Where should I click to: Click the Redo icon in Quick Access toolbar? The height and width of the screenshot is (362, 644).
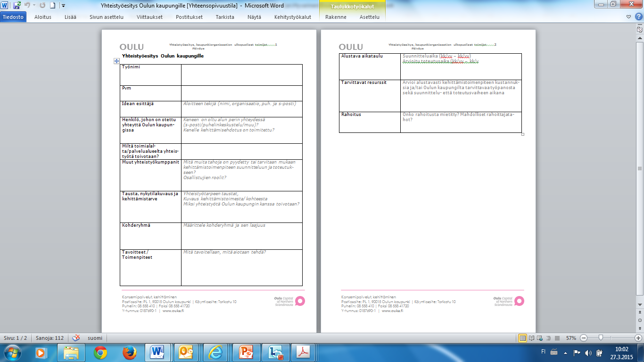[42, 6]
